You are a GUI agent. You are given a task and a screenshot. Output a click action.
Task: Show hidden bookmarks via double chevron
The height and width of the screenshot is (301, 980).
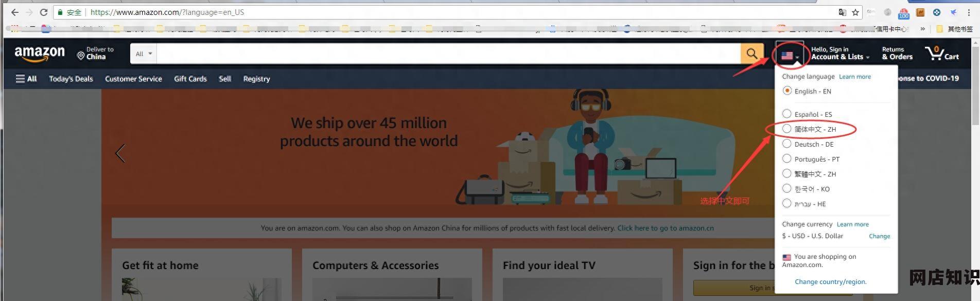[x=923, y=29]
